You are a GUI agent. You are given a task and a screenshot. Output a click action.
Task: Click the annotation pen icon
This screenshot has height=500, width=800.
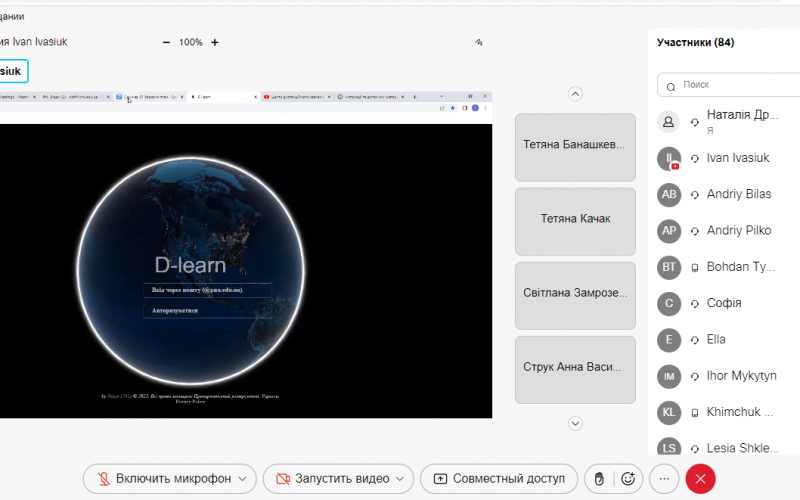click(479, 43)
